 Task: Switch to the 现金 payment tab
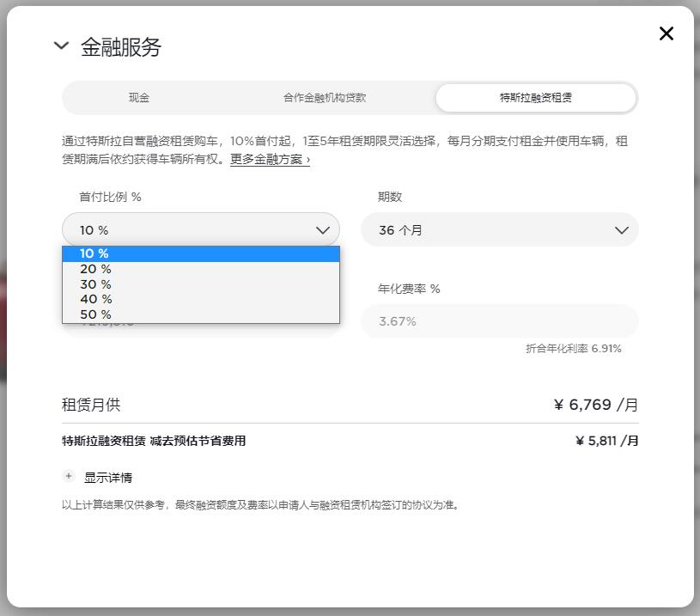pyautogui.click(x=138, y=98)
